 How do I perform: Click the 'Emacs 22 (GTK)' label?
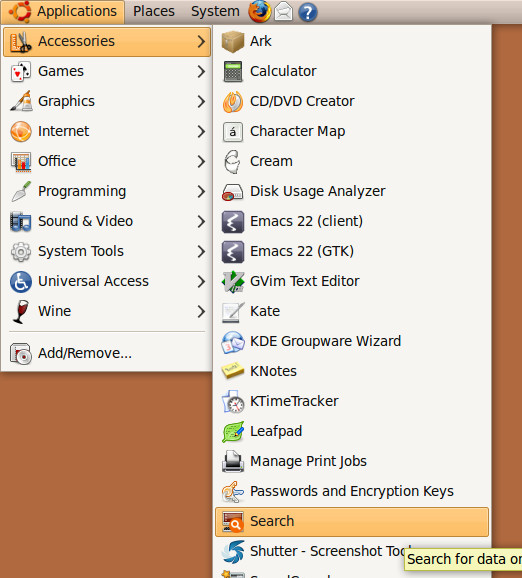302,251
